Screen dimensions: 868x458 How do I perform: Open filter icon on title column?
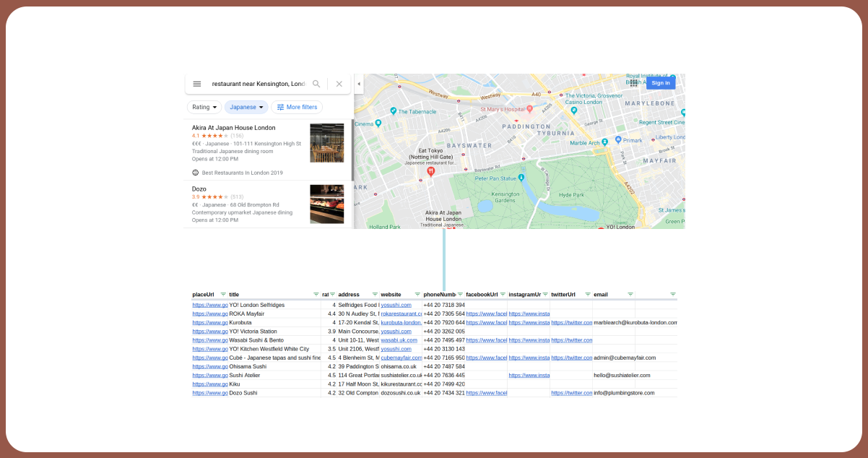[316, 295]
